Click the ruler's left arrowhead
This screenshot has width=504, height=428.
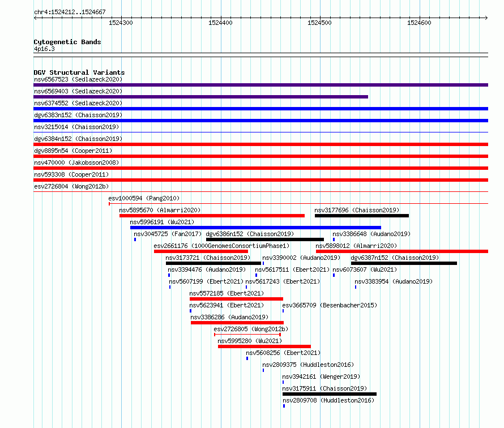pos(35,18)
